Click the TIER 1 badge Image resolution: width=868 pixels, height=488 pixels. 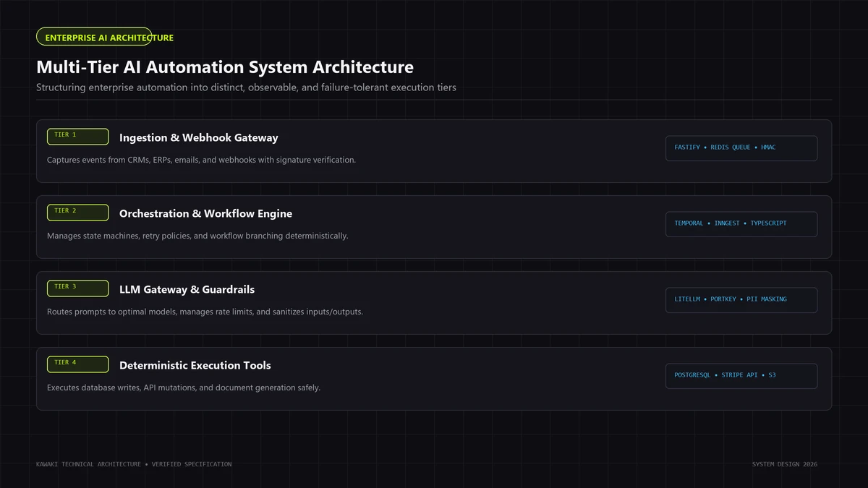(78, 137)
